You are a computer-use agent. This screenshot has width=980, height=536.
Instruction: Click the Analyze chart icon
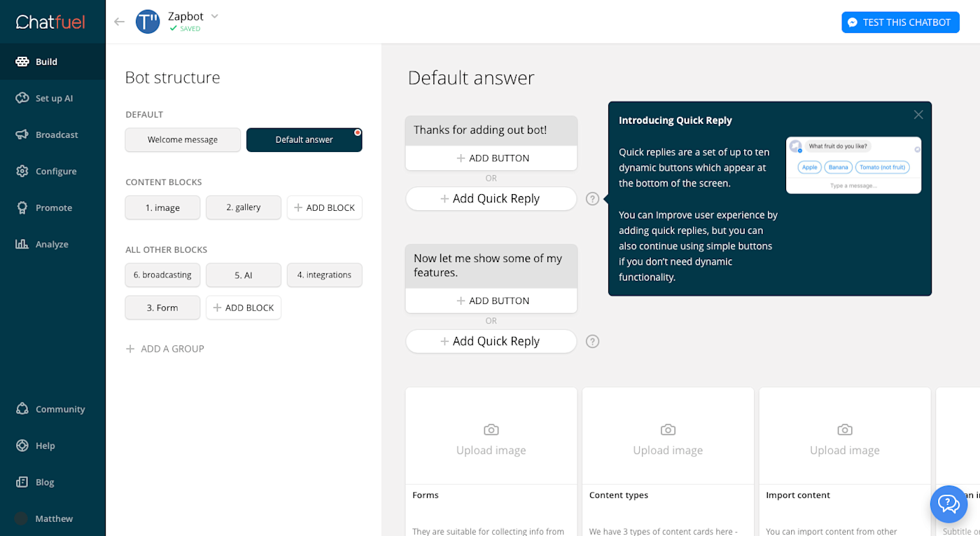(x=22, y=244)
